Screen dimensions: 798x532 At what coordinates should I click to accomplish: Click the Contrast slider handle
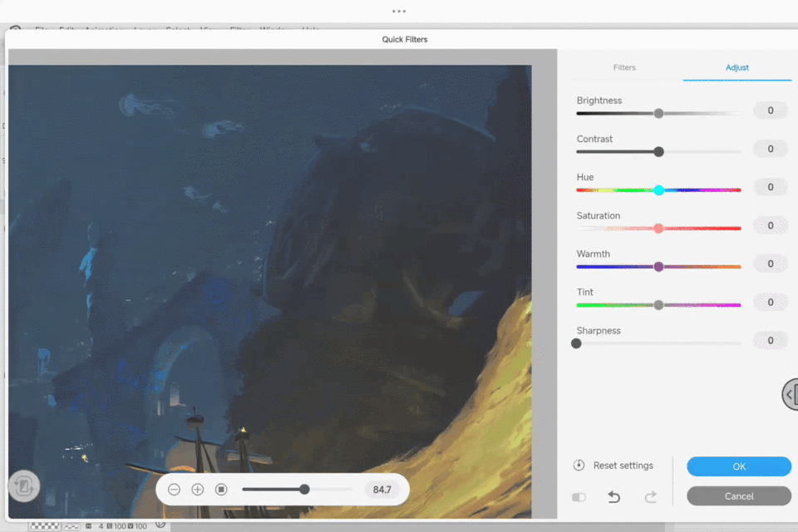(x=658, y=151)
